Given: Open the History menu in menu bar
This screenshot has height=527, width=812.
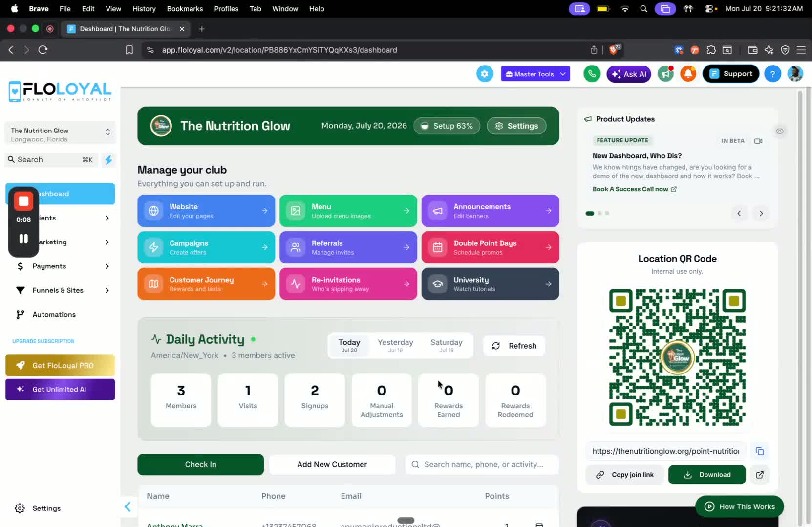Looking at the screenshot, I should [144, 9].
